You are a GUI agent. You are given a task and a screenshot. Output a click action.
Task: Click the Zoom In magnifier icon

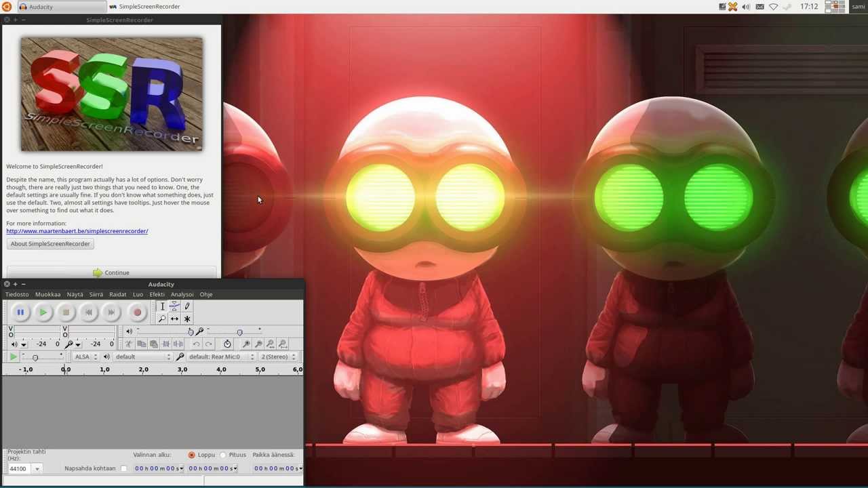click(x=246, y=344)
